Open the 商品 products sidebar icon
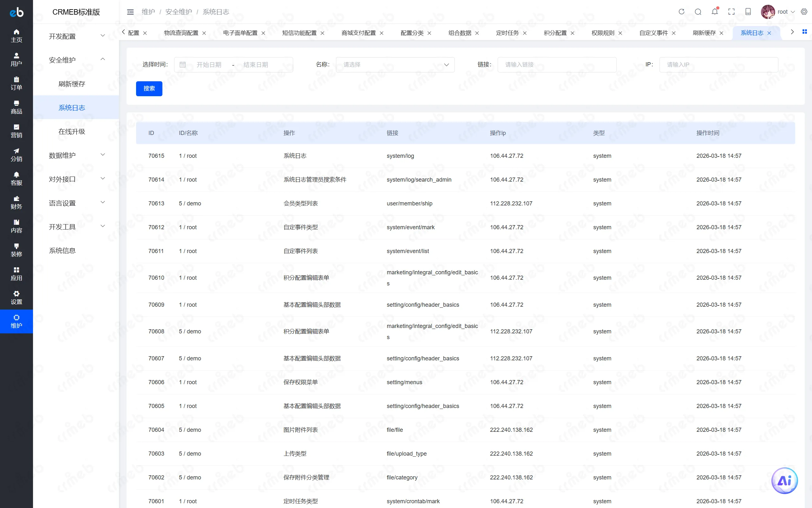The image size is (812, 508). [16, 107]
